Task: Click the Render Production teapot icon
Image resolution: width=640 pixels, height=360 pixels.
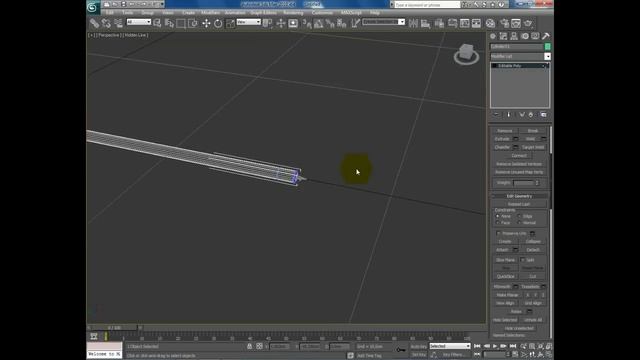Action: [528, 23]
